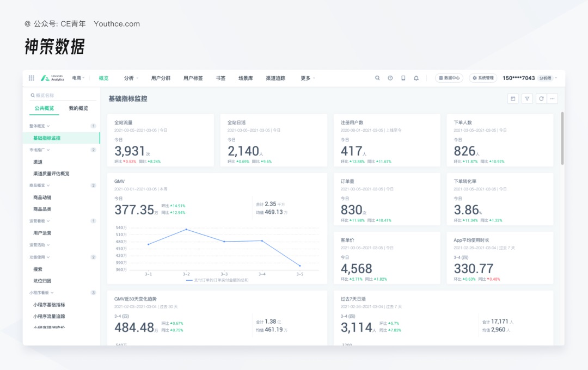Open the app grid launcher icon
588x370 pixels.
tap(32, 78)
